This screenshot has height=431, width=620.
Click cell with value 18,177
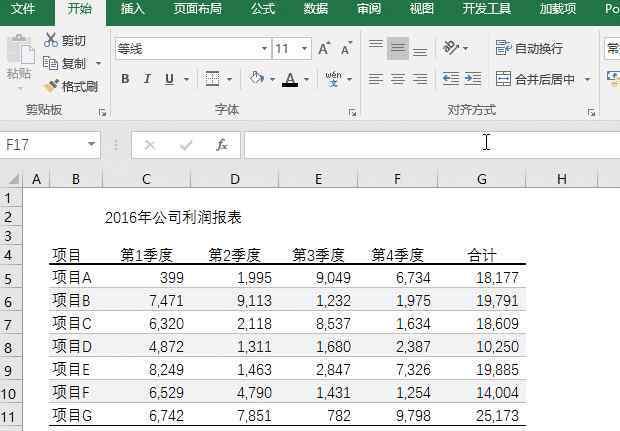point(482,278)
